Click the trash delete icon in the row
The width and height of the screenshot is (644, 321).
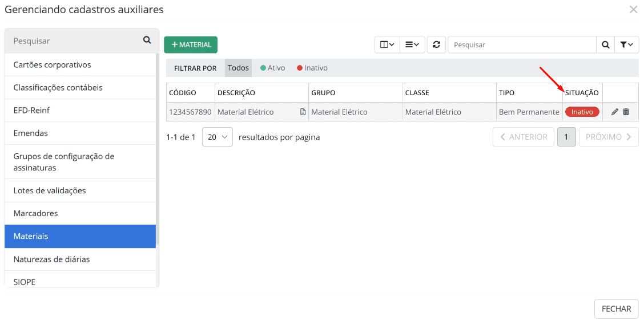626,112
